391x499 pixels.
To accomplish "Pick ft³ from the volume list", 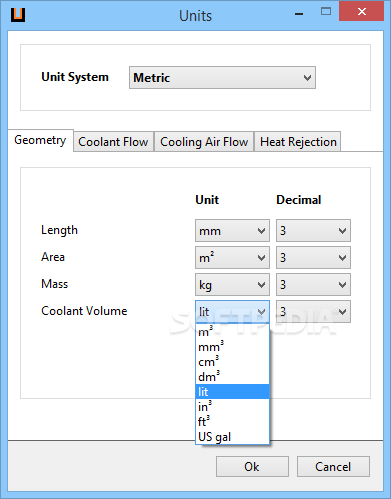I will [232, 422].
